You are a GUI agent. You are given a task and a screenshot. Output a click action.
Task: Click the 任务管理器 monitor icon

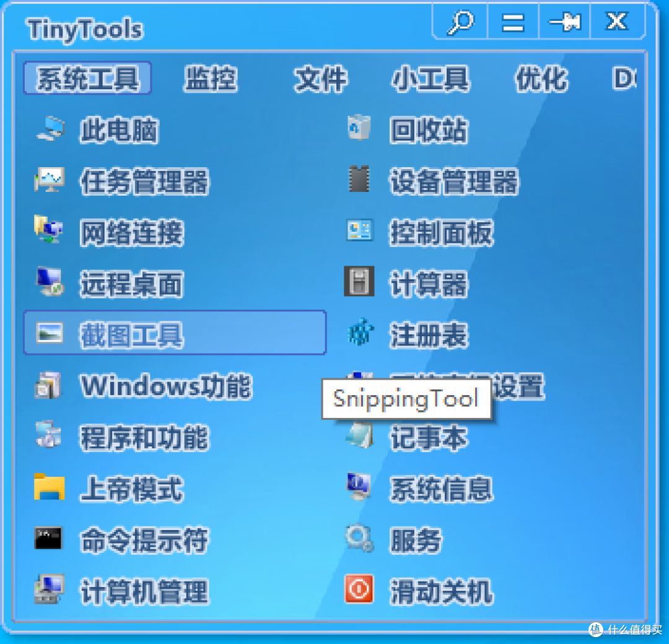50,179
